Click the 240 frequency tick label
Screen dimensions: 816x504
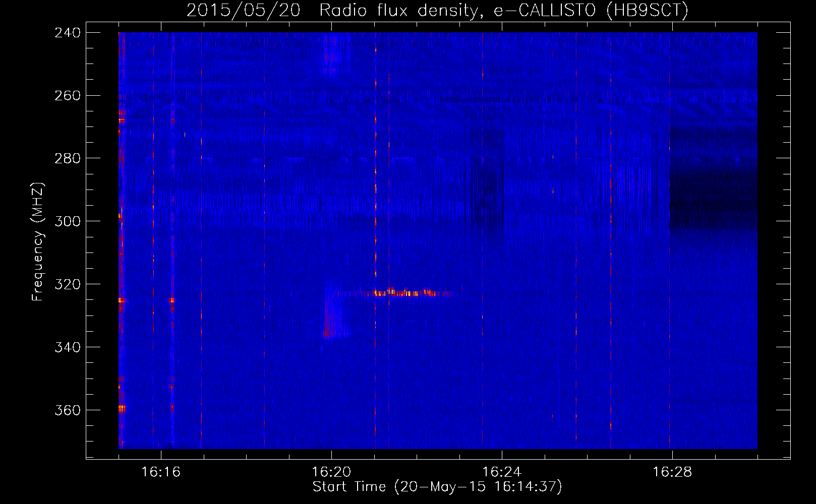[x=68, y=33]
